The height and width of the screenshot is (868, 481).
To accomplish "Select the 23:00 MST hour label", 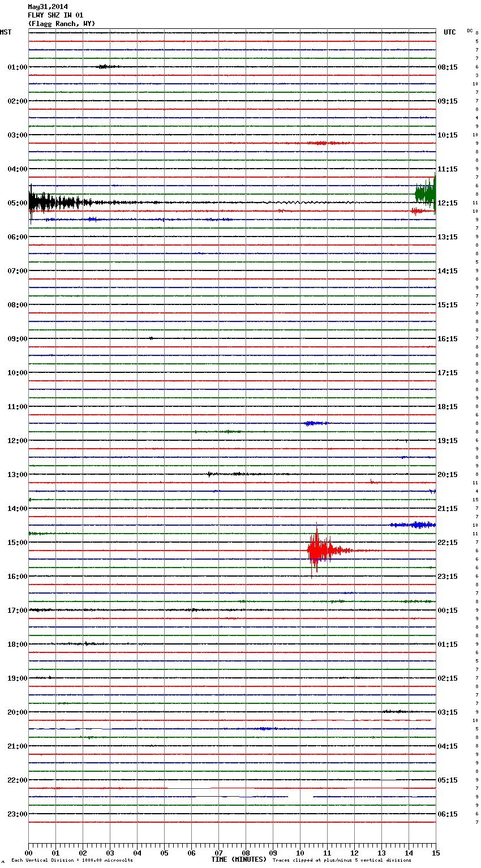I will [x=18, y=814].
